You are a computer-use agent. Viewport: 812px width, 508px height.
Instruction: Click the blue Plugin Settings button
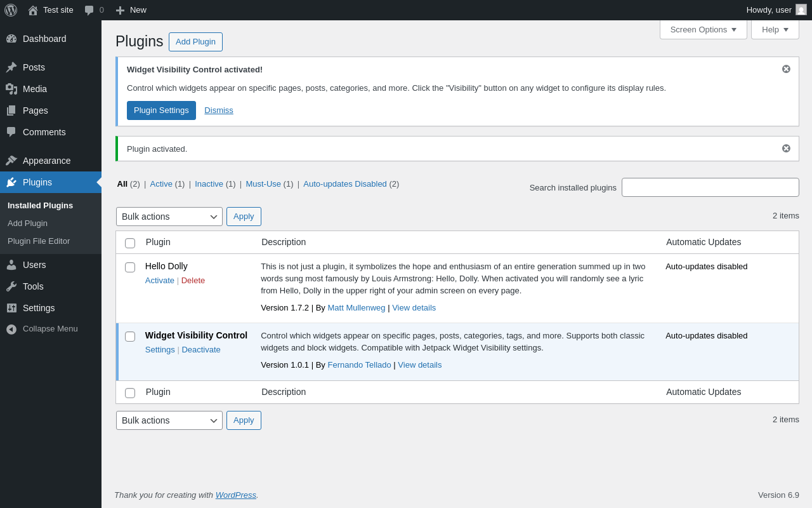click(161, 110)
